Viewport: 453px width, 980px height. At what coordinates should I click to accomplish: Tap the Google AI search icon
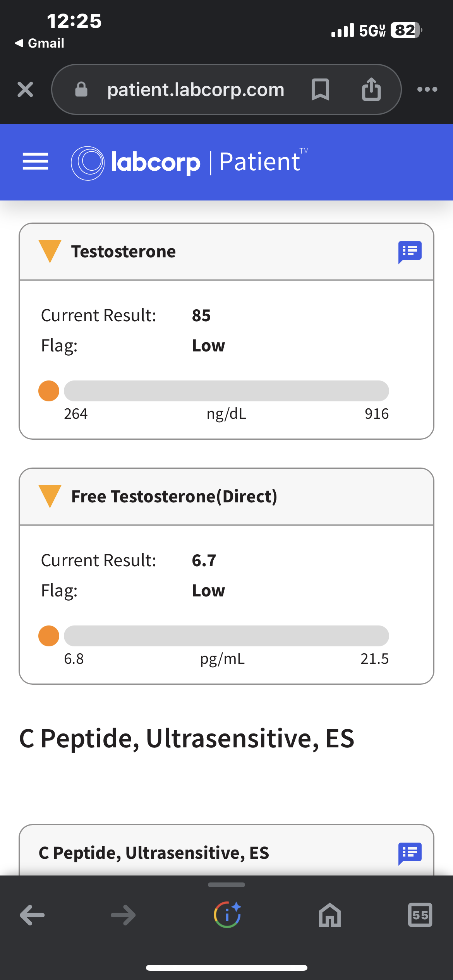pos(227,915)
